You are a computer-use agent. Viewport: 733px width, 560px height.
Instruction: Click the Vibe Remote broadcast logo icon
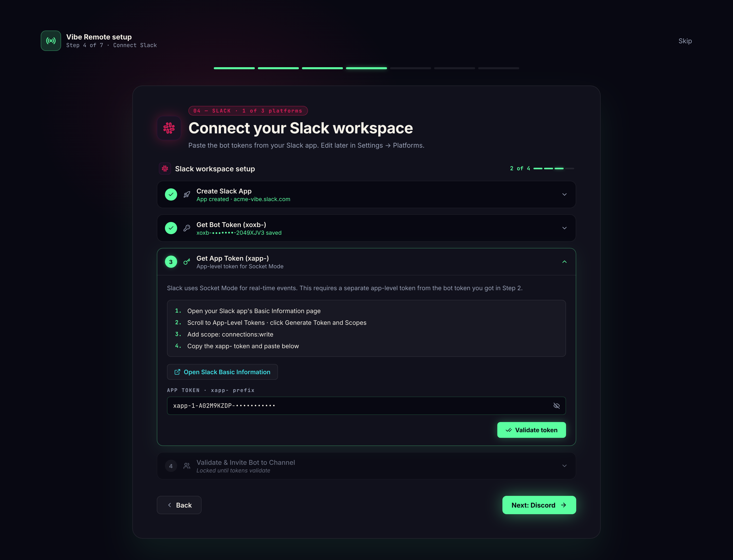click(x=51, y=41)
